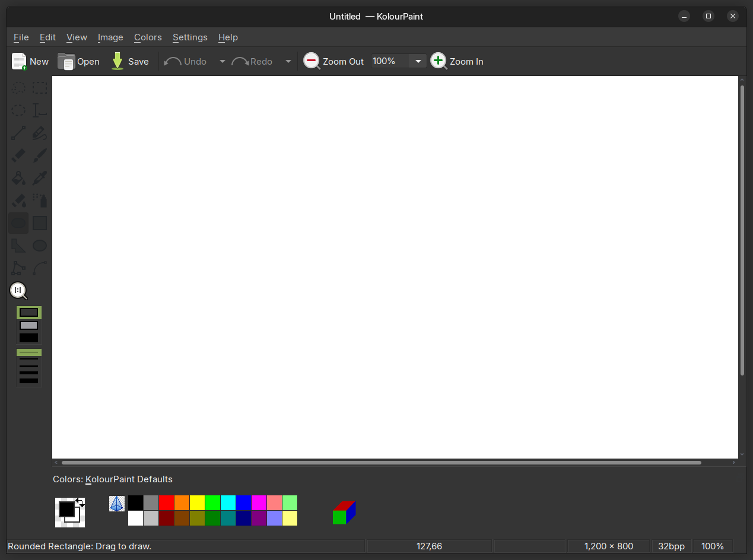Pick the red color swatch
The width and height of the screenshot is (753, 560).
coord(166,503)
